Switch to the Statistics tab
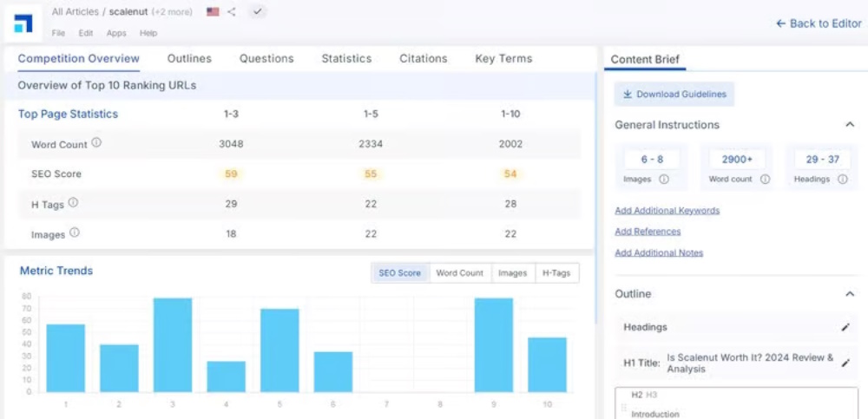 346,59
